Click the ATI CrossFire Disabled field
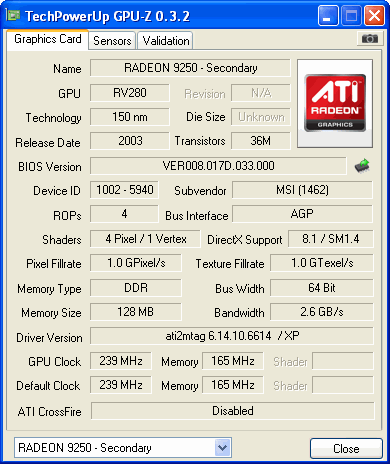This screenshot has height=464, width=390. [x=233, y=411]
